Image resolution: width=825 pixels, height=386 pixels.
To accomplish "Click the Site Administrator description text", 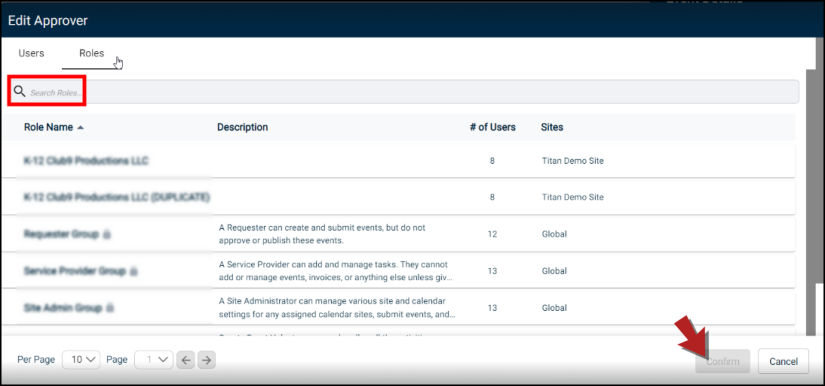I will (337, 308).
